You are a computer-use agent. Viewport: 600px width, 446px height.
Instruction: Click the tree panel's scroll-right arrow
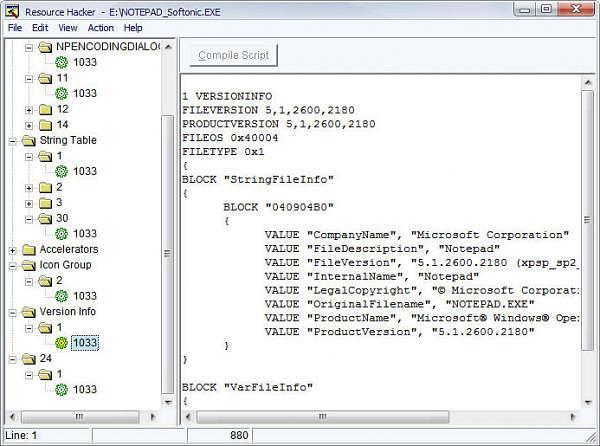153,417
